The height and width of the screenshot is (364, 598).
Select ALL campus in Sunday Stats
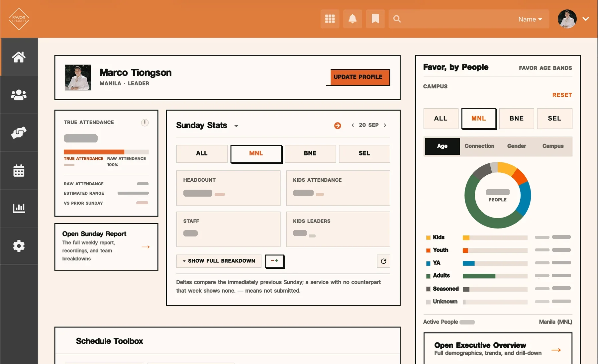point(202,153)
